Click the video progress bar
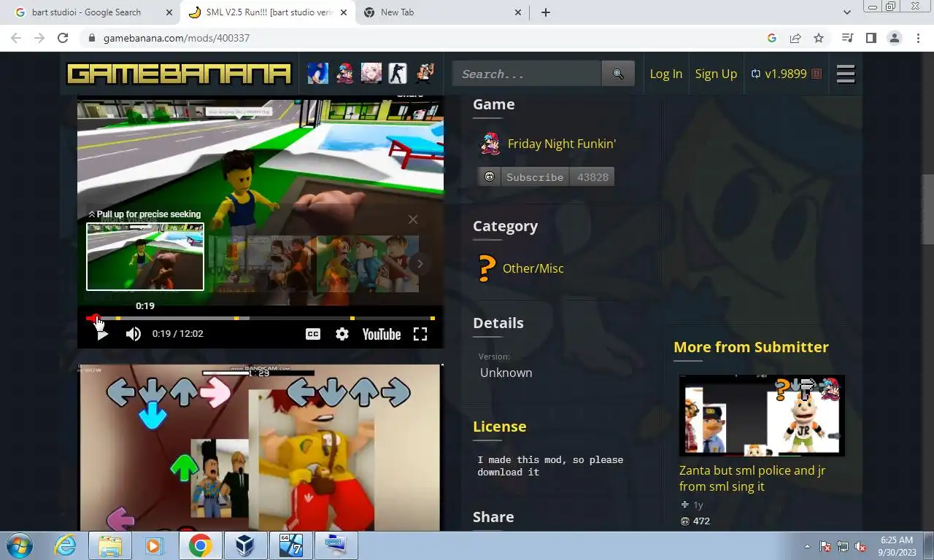 (x=260, y=318)
